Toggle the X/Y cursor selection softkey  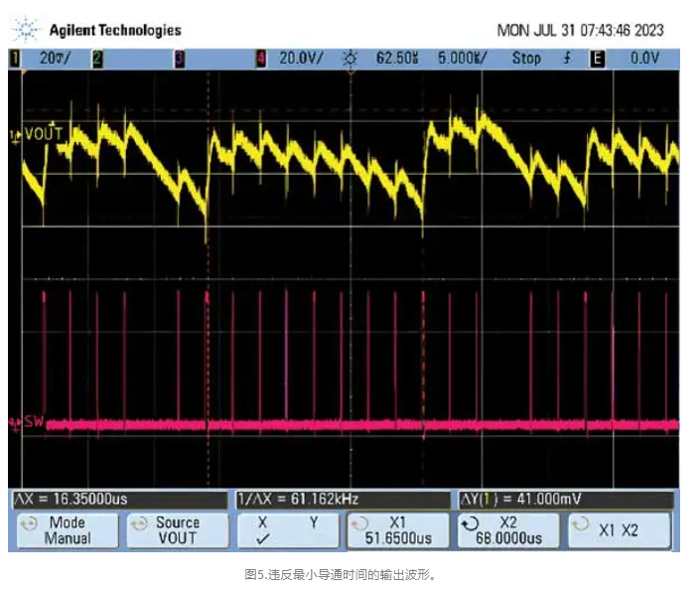[x=287, y=529]
